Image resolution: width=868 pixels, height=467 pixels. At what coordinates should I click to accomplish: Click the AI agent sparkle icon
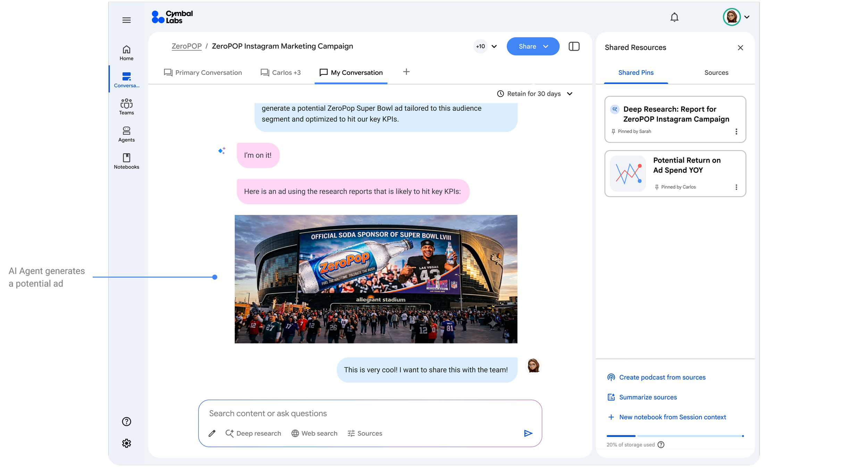(222, 150)
